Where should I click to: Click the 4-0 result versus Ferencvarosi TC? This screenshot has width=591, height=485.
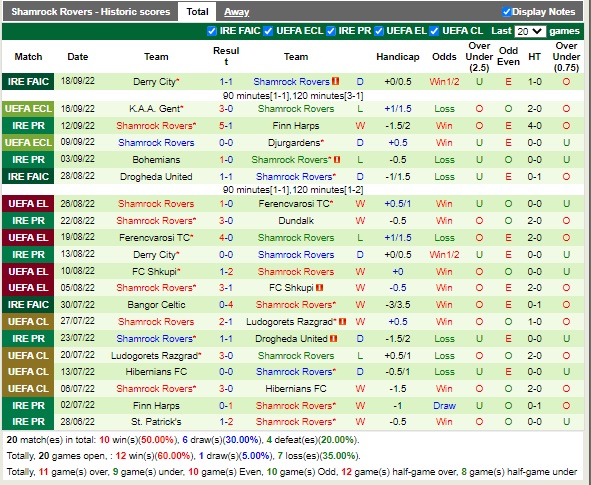(x=226, y=237)
